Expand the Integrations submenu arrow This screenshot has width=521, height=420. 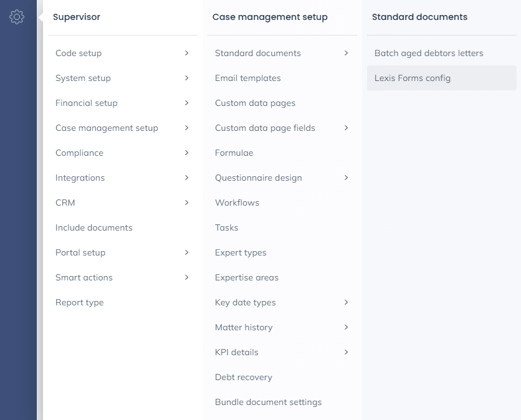[186, 178]
